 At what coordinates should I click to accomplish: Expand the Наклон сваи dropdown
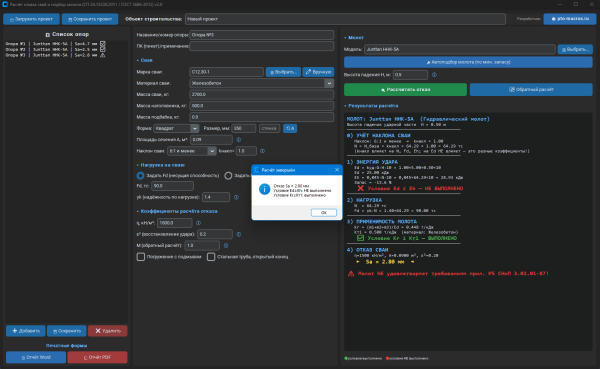pos(192,151)
